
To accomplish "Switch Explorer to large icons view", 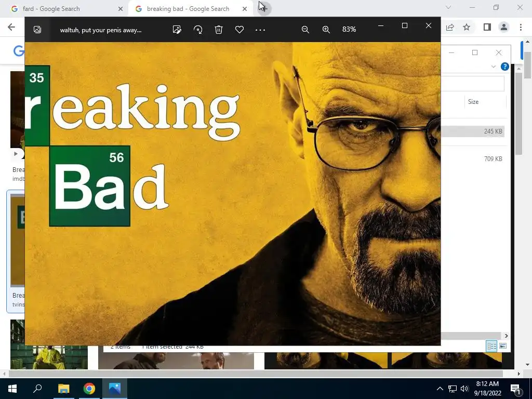I will click(x=503, y=346).
